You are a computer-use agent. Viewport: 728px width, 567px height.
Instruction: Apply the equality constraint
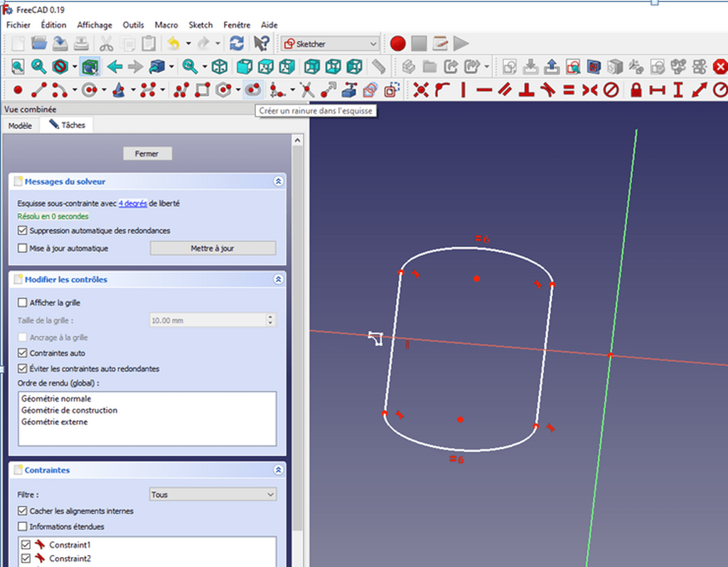[568, 90]
